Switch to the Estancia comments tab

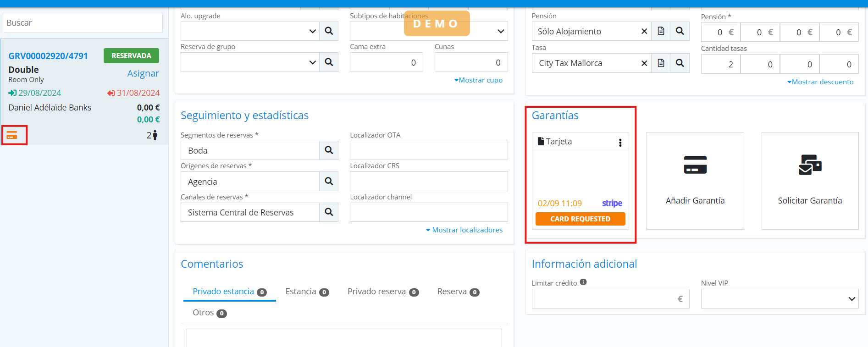pos(306,292)
